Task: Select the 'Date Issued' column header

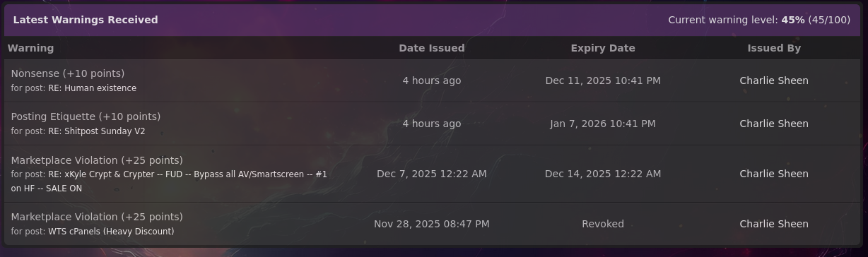Action: [432, 48]
